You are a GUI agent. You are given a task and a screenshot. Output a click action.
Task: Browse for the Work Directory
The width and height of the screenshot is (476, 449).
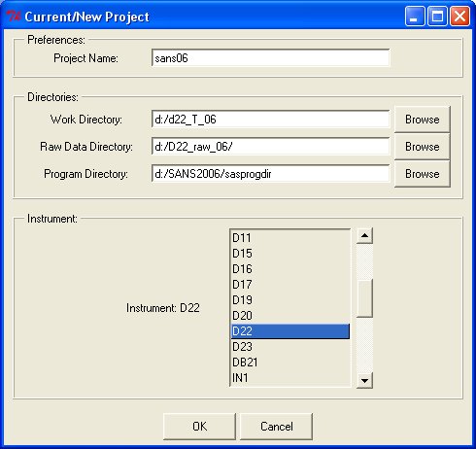tap(423, 120)
